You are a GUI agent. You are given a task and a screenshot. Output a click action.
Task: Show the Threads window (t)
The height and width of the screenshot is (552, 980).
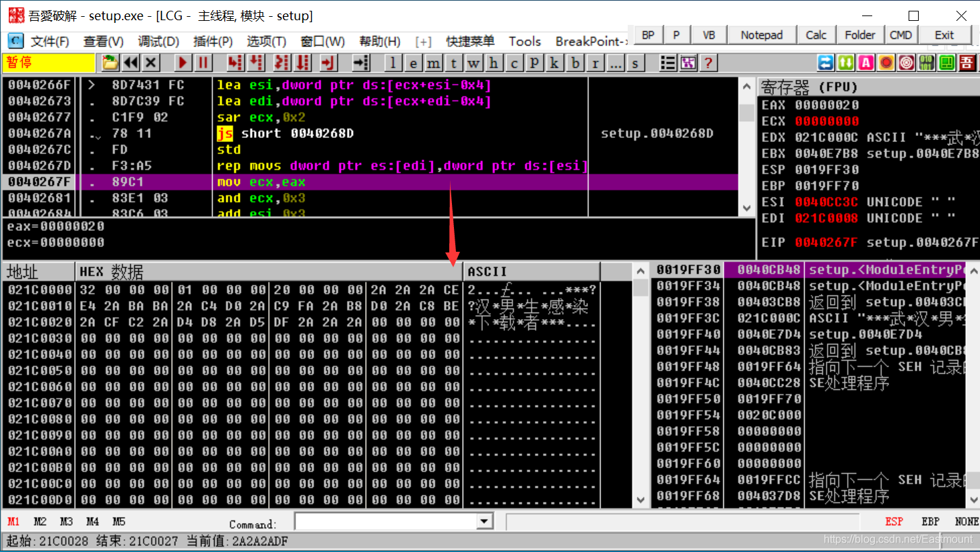click(x=454, y=63)
